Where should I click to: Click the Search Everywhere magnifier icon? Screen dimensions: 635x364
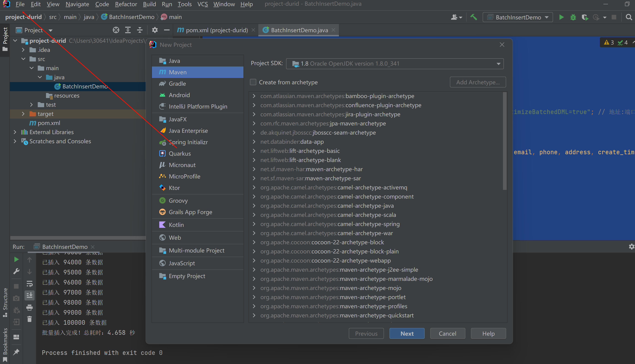click(629, 17)
